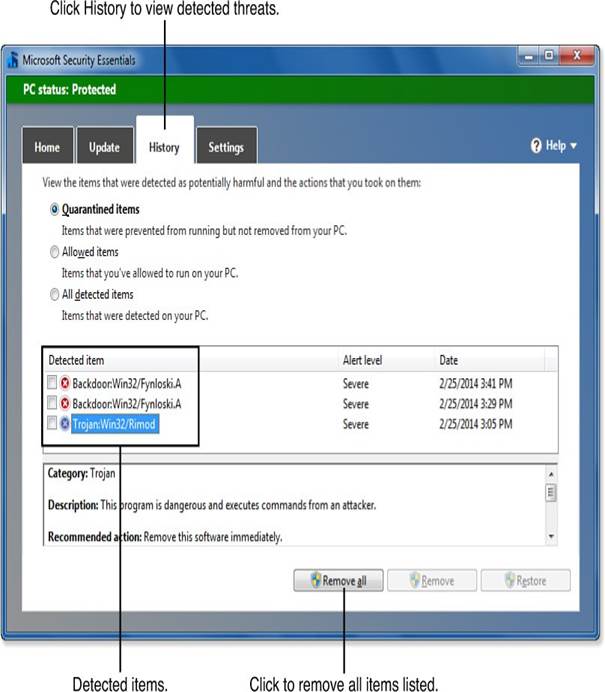
Task: Switch to the Update tab
Action: [105, 146]
